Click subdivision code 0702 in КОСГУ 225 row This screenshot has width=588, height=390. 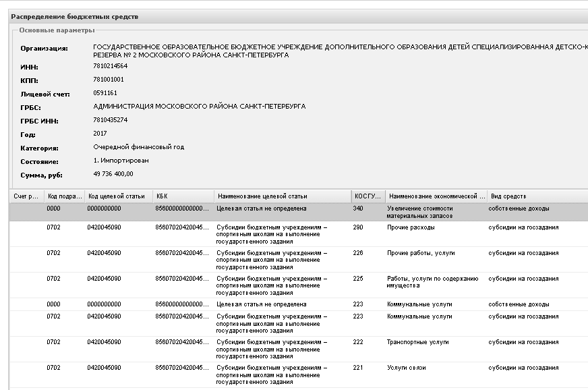[53, 279]
